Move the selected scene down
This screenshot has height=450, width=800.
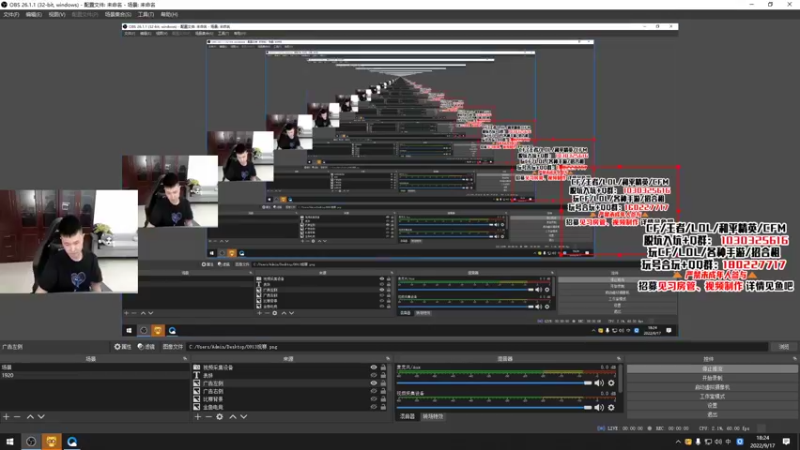point(41,417)
